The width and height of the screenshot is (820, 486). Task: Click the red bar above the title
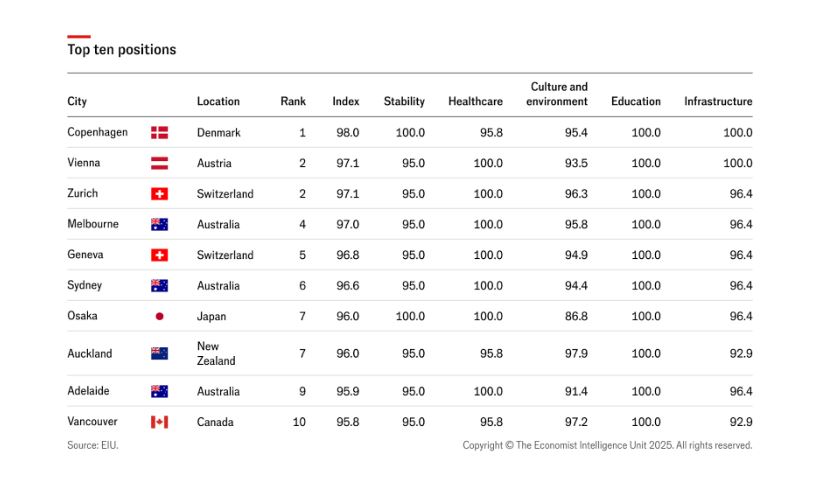click(79, 35)
